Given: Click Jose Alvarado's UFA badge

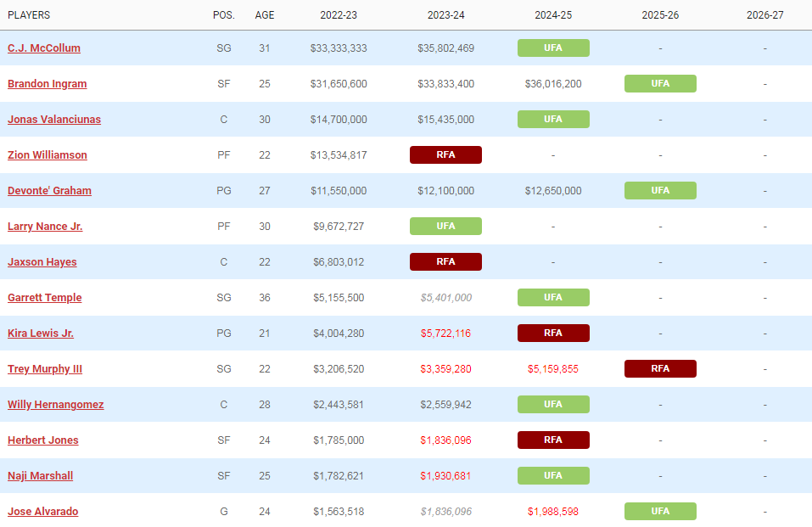Looking at the screenshot, I should tap(660, 512).
